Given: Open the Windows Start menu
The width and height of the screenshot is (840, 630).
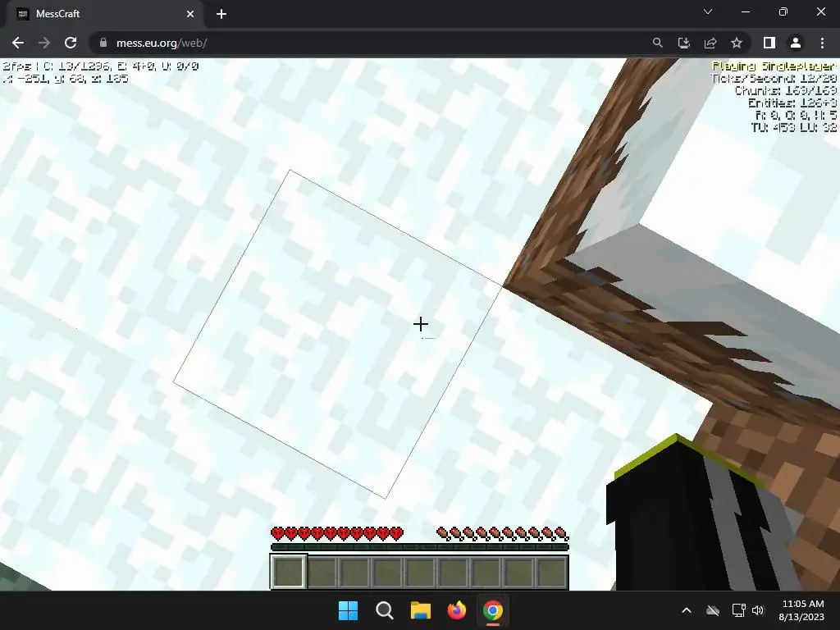Looking at the screenshot, I should pyautogui.click(x=348, y=610).
